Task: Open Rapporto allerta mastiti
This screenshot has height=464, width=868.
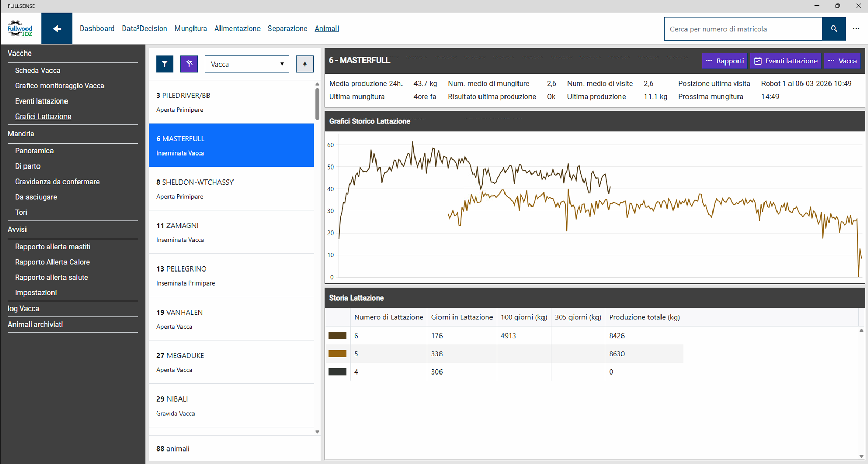Action: pyautogui.click(x=53, y=247)
